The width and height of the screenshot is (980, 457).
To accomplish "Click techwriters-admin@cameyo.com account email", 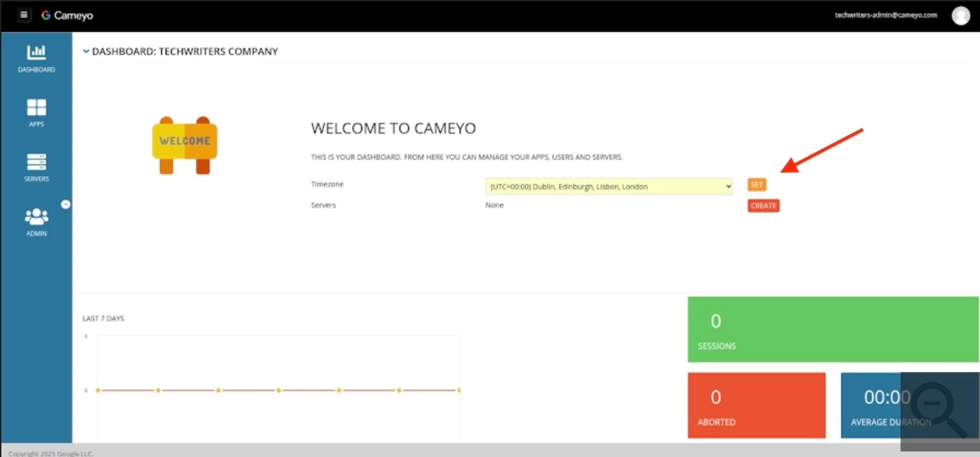I will tap(886, 15).
